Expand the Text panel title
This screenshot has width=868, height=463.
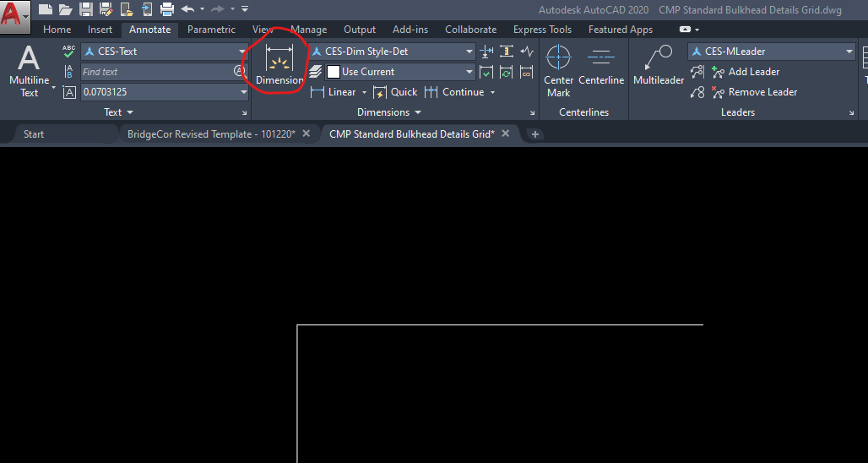click(x=119, y=112)
